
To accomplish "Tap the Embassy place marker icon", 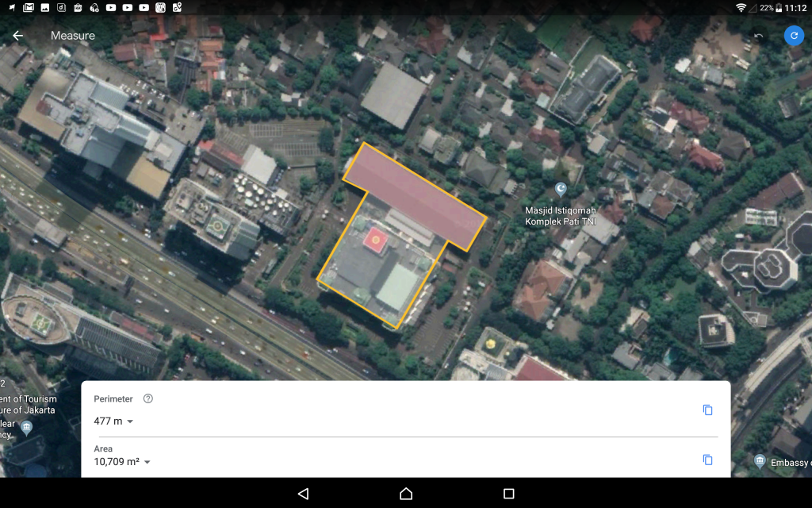I will click(x=760, y=461).
